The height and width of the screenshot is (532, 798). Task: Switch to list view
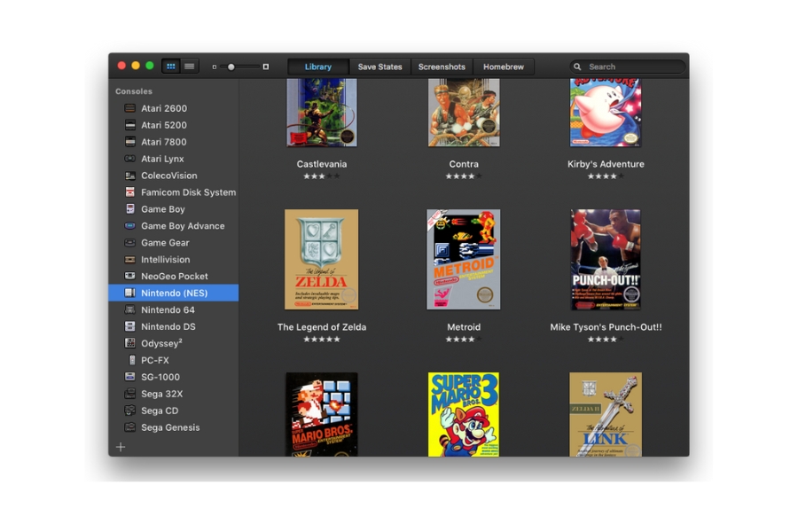[188, 66]
